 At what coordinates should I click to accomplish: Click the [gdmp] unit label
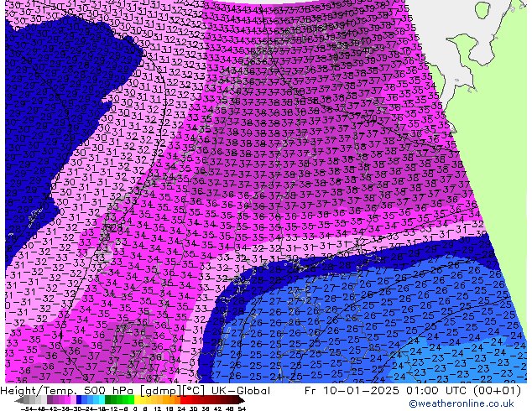click(x=161, y=391)
